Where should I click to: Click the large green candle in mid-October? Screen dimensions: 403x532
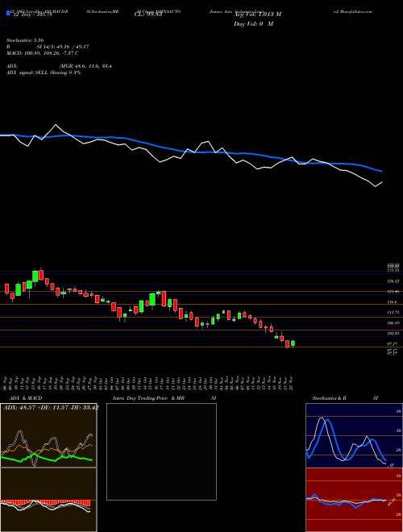(x=152, y=299)
